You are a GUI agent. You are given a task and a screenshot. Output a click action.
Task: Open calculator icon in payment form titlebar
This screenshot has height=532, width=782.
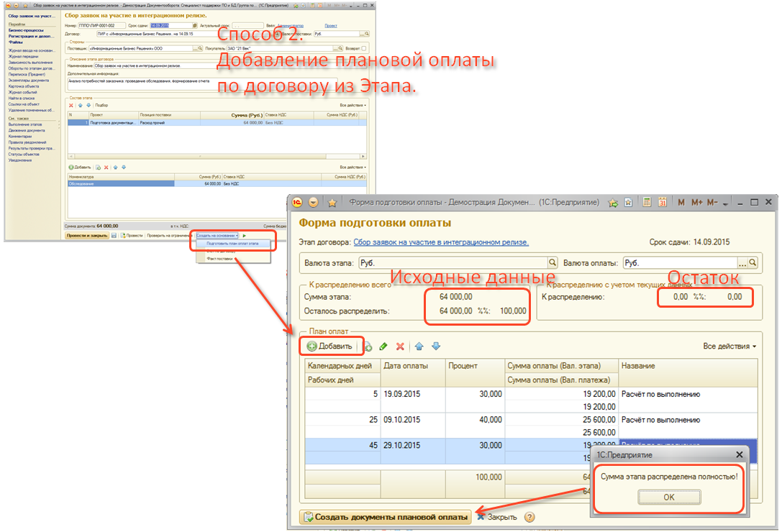[x=647, y=203]
